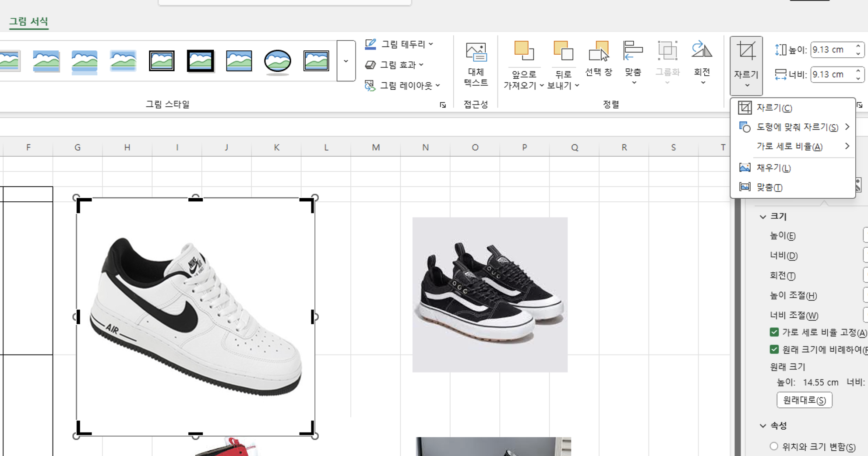
Task: Open the 그림 스타일 dialog launcher
Action: 443,105
